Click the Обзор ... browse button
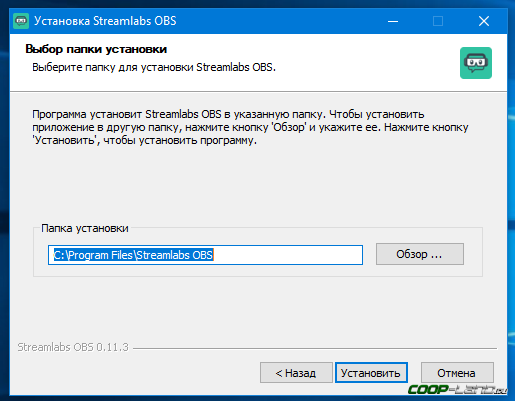The image size is (515, 401). point(420,254)
